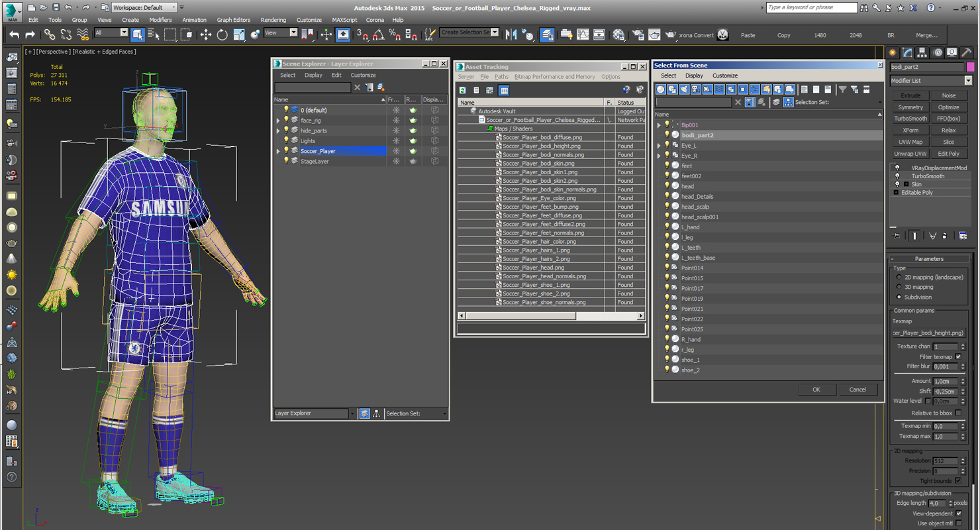Select the 2D mapping (landscape) radio button
This screenshot has width=980, height=530.
pyautogui.click(x=899, y=277)
